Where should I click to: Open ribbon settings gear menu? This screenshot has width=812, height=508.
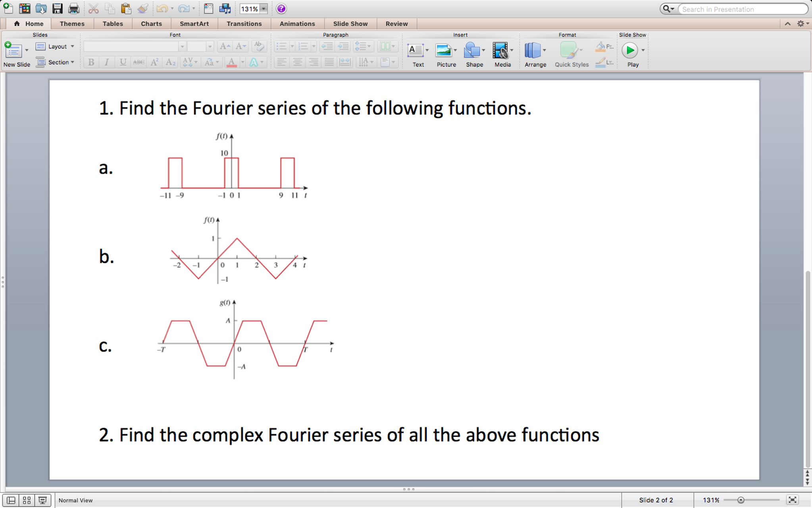tap(803, 24)
